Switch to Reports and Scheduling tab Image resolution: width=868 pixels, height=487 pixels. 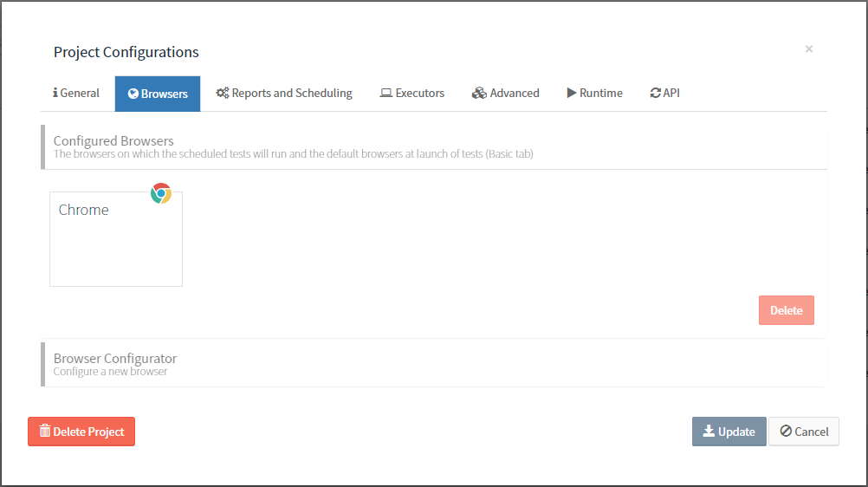pyautogui.click(x=284, y=93)
